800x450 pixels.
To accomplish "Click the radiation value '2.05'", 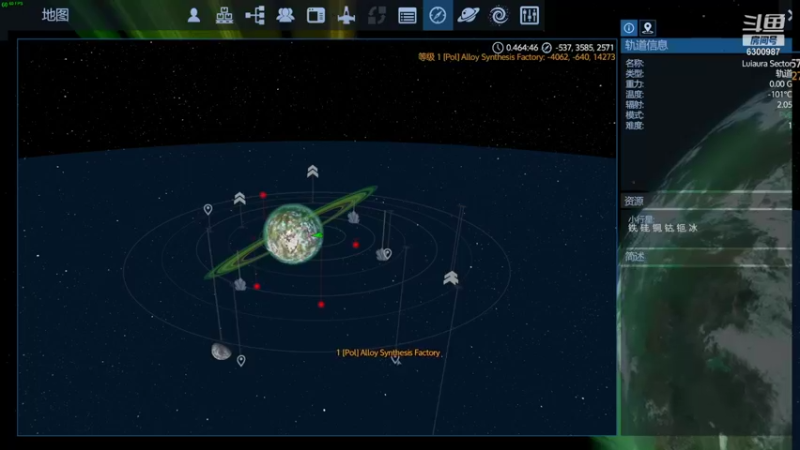I will click(784, 105).
